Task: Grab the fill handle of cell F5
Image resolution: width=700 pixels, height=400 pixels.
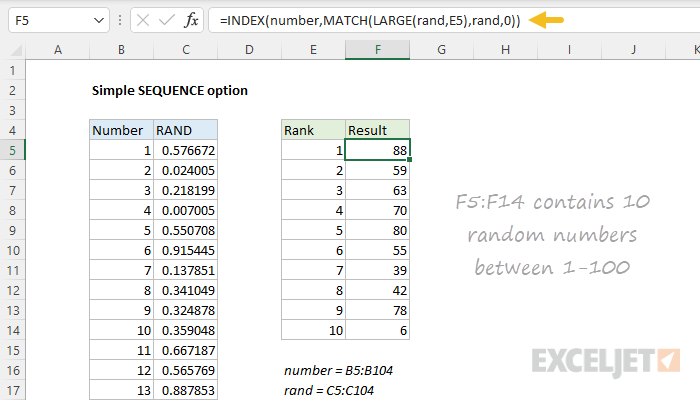Action: pos(409,159)
